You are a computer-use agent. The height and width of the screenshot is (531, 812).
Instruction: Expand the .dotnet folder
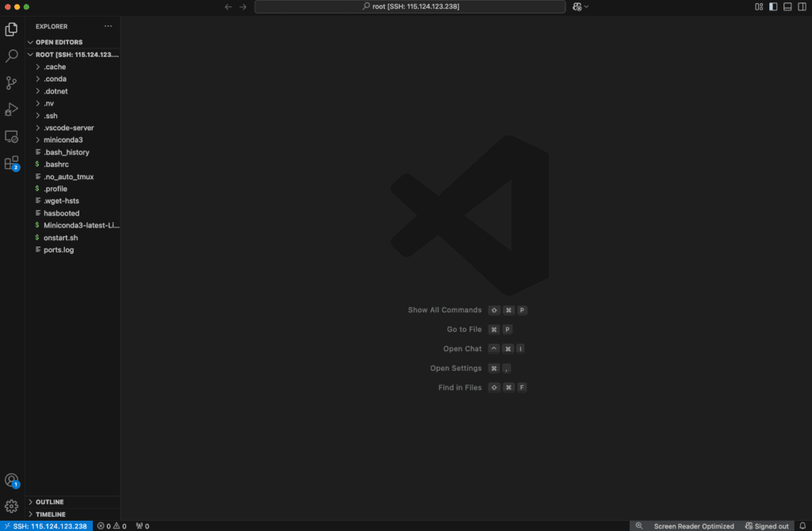[73, 91]
